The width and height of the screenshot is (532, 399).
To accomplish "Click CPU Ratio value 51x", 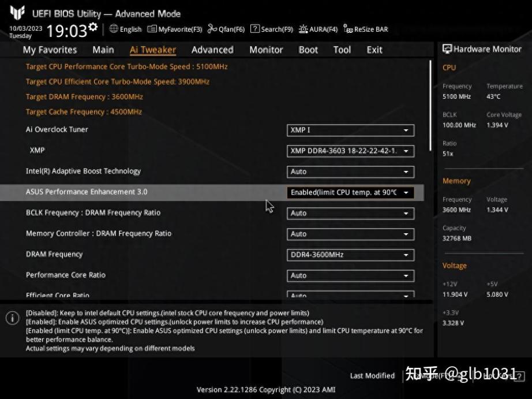I will coord(448,154).
